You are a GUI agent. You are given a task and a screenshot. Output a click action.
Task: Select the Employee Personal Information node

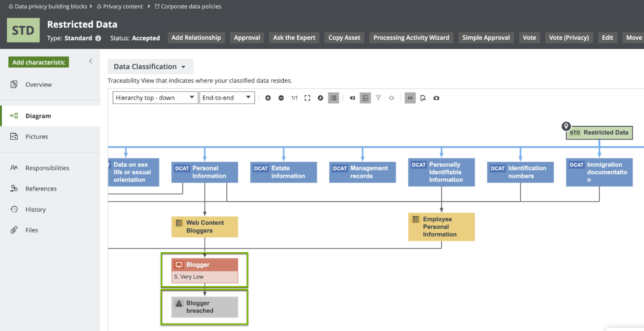[x=441, y=227]
